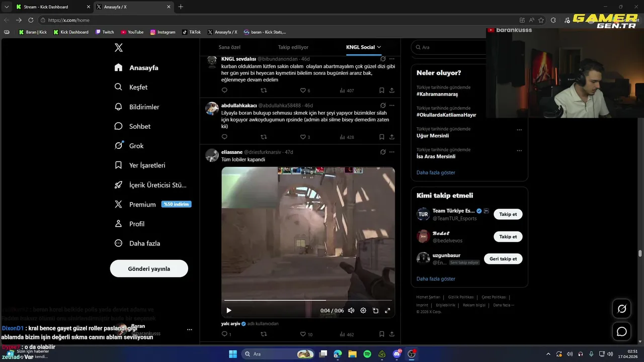Open floating messages chat button
The width and height of the screenshot is (644, 362).
(622, 332)
